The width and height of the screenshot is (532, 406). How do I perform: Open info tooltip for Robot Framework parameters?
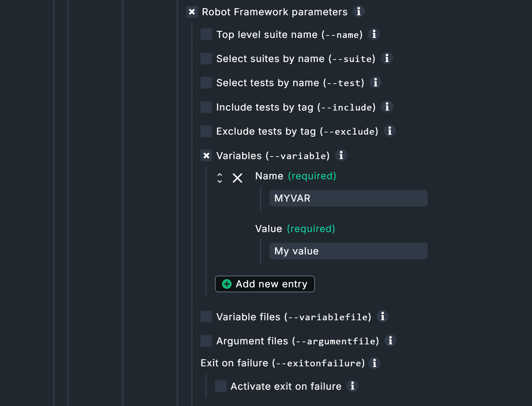[359, 12]
